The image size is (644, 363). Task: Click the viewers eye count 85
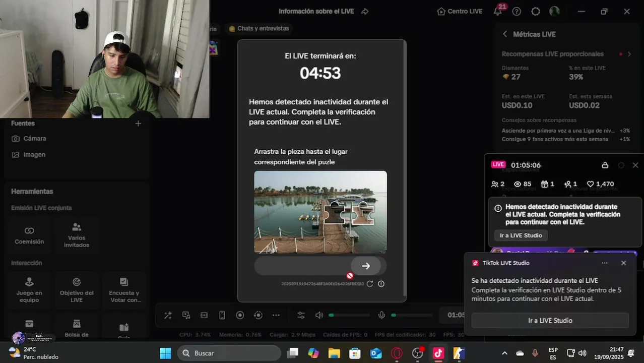tap(523, 184)
